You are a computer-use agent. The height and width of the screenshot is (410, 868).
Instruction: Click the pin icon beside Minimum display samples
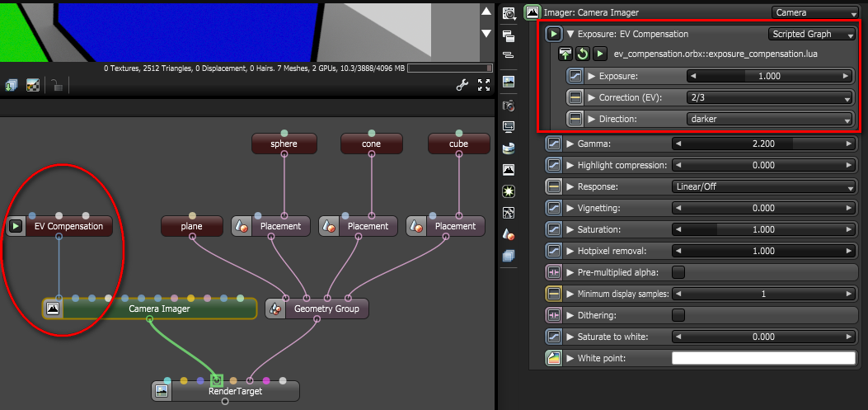tap(554, 294)
